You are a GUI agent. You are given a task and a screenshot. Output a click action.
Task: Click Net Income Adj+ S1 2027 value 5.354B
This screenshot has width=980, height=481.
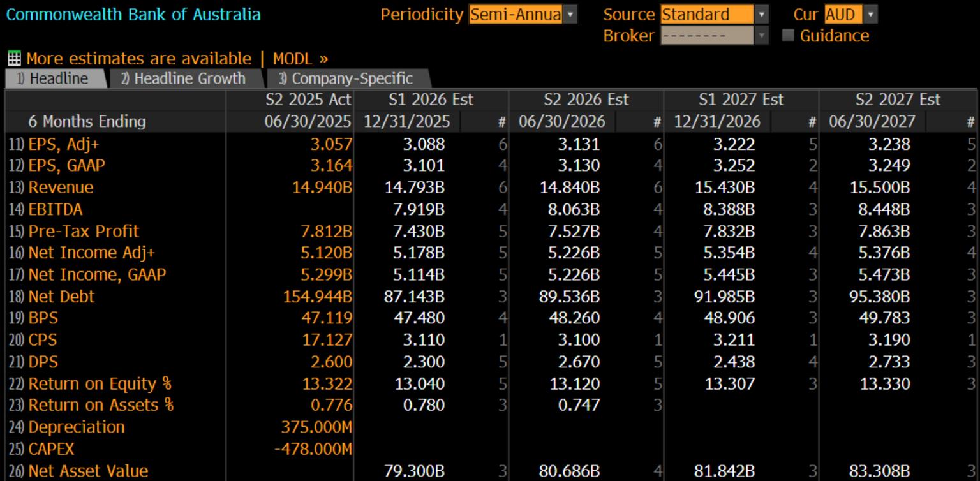tap(729, 253)
